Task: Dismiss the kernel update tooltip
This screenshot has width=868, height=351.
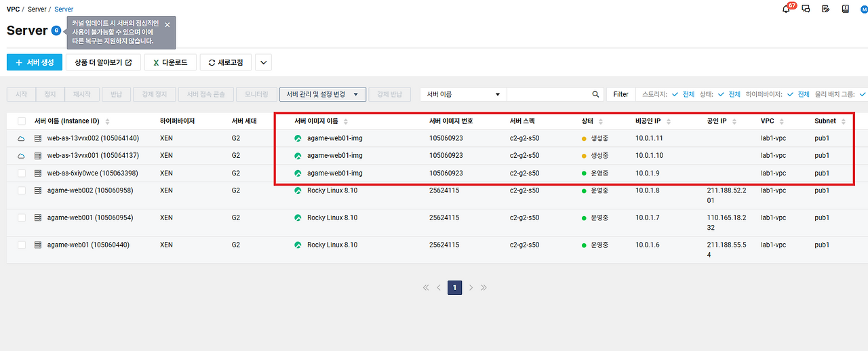Action: pyautogui.click(x=167, y=24)
